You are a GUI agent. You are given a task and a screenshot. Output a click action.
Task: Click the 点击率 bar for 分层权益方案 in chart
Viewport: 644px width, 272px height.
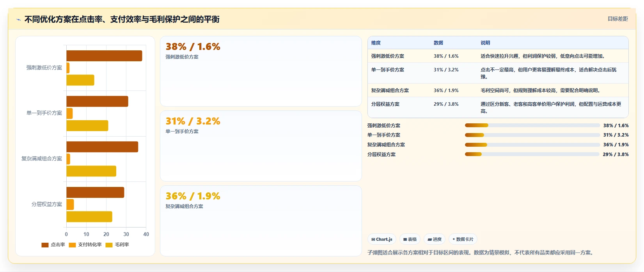pos(95,192)
